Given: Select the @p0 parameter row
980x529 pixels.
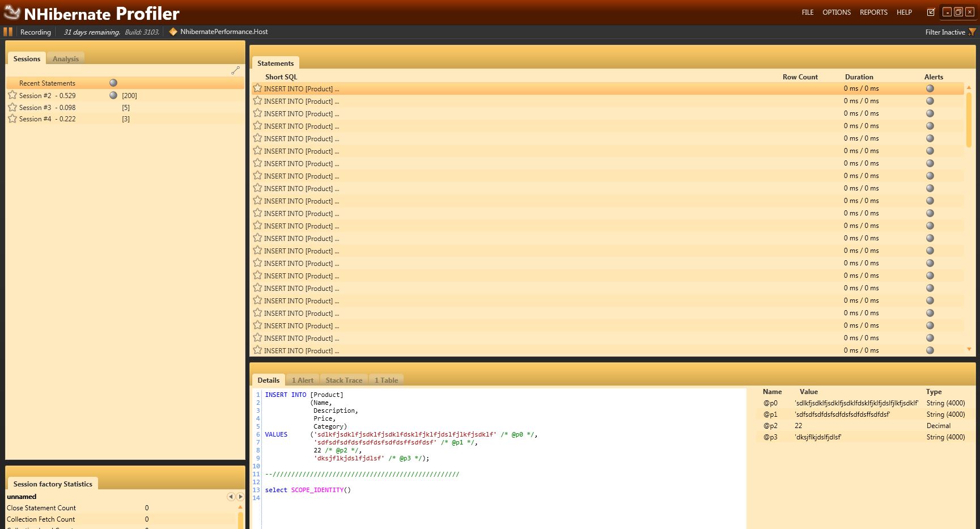Looking at the screenshot, I should click(x=866, y=403).
